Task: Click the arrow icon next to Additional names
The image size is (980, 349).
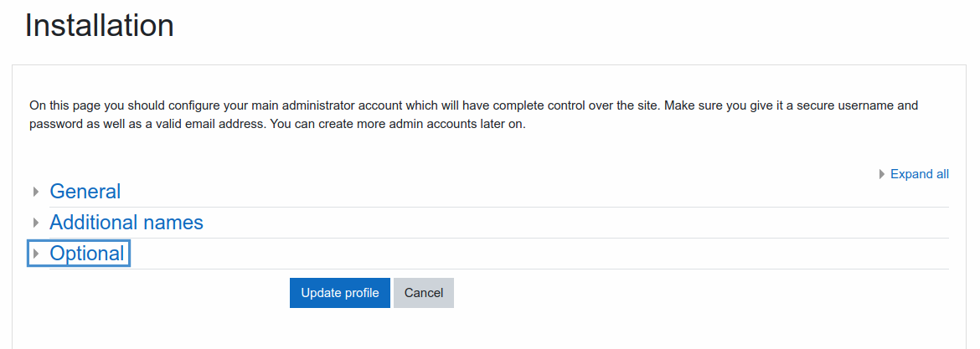Action: (36, 223)
